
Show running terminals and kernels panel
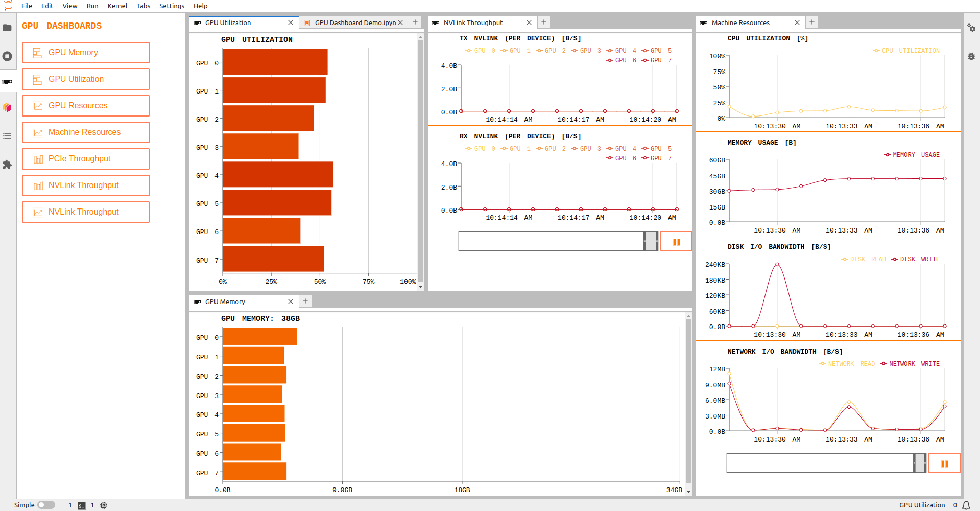click(x=8, y=56)
